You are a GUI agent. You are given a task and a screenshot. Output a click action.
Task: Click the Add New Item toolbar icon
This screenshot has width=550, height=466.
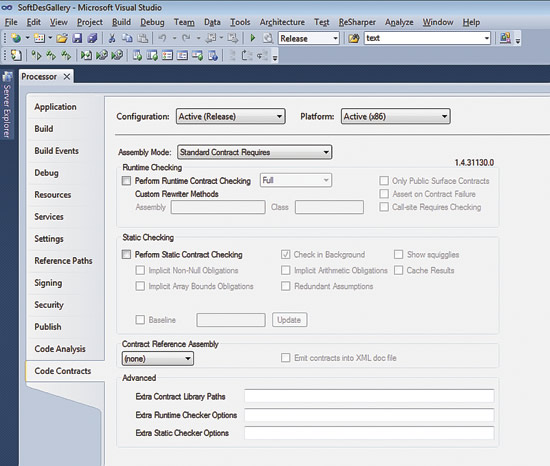pyautogui.click(x=39, y=38)
